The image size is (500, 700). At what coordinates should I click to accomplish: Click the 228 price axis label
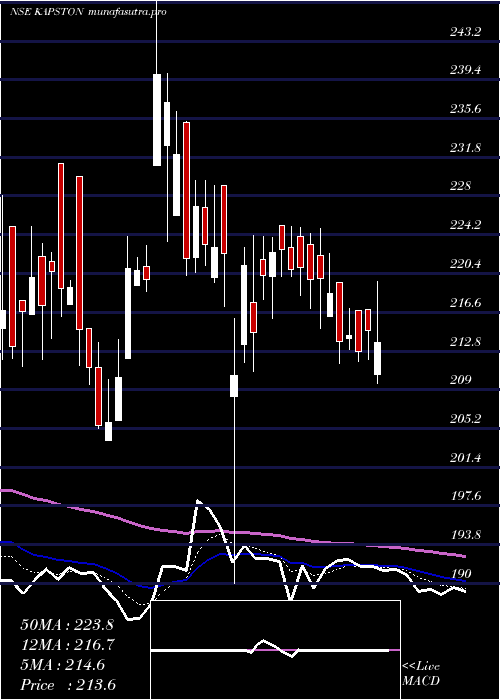click(x=460, y=186)
